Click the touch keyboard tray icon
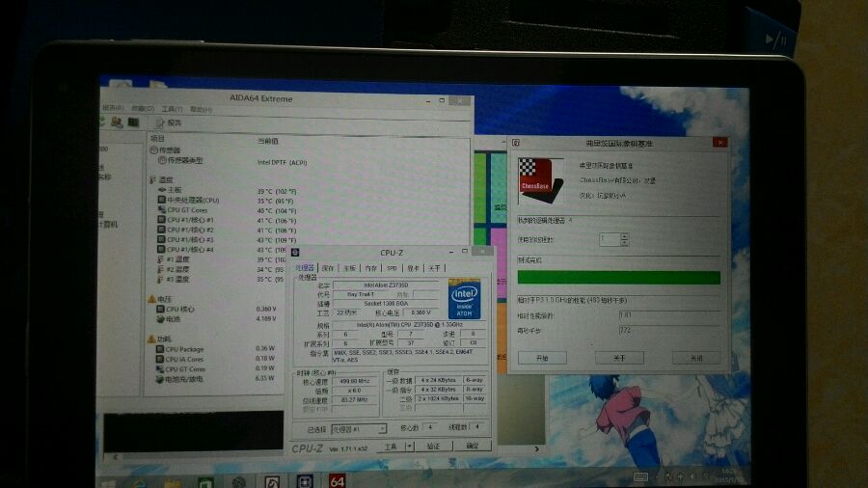 (x=640, y=477)
